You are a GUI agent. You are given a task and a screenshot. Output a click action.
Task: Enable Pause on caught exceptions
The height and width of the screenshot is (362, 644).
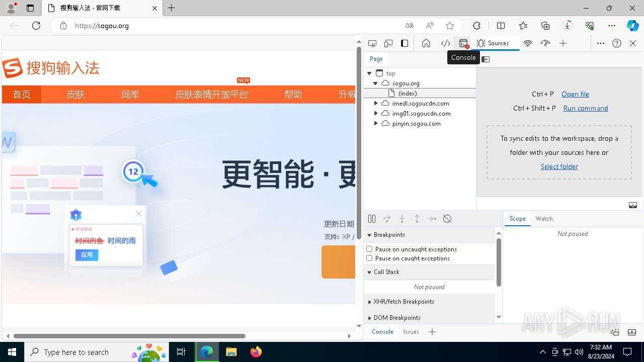click(x=369, y=258)
